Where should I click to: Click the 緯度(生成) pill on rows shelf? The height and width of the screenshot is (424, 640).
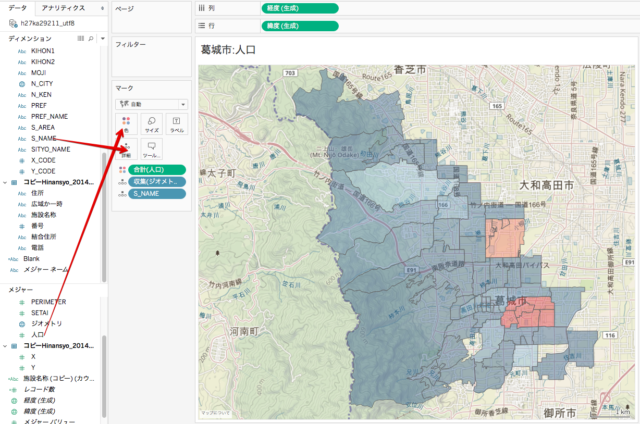click(299, 25)
